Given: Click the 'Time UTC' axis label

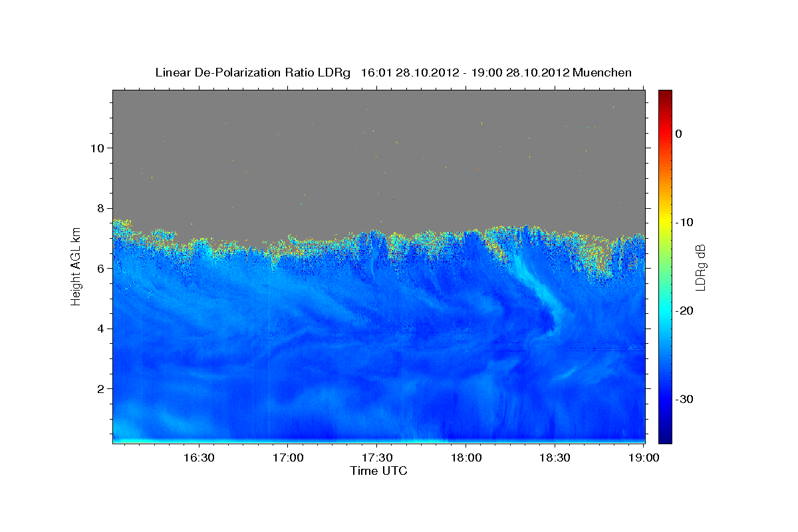Looking at the screenshot, I should coord(378,471).
